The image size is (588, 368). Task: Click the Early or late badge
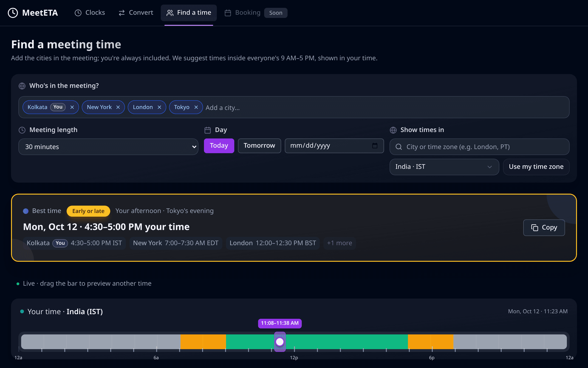[88, 211]
